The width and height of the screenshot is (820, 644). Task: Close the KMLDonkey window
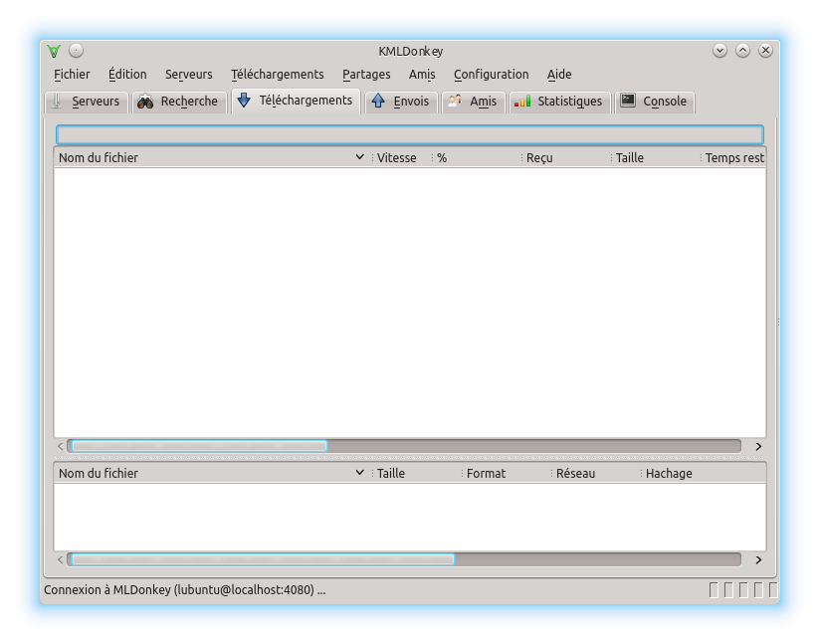[765, 50]
